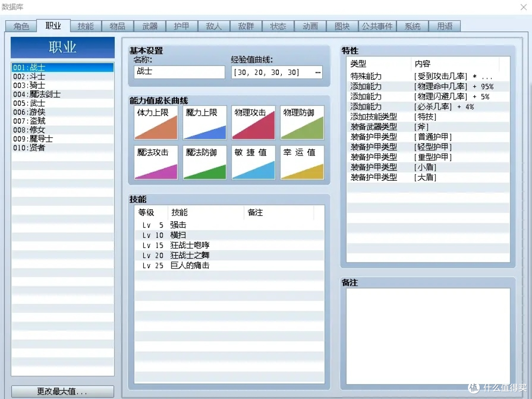
Task: Click the 类型 column header in 特性
Action: click(379, 64)
